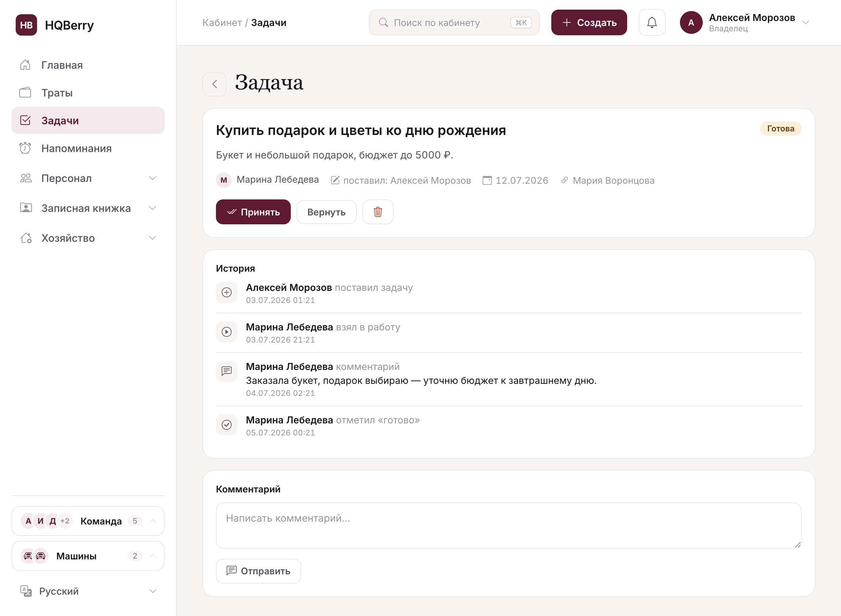Click the link icon before Мария Воронцова

pyautogui.click(x=564, y=180)
